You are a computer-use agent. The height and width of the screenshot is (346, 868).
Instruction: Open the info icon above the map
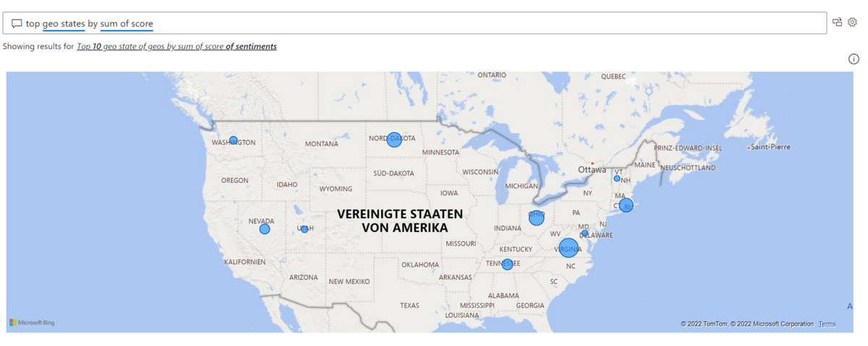coord(854,59)
